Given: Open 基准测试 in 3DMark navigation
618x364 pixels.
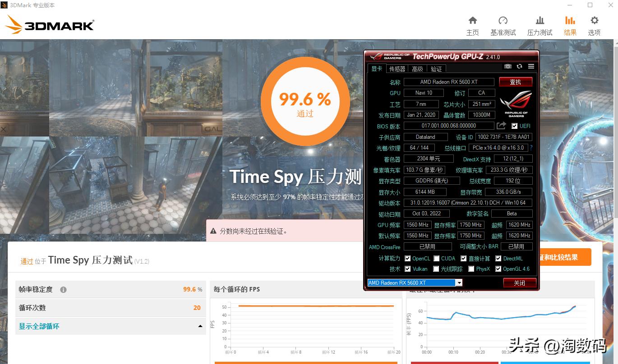Looking at the screenshot, I should coord(503,26).
